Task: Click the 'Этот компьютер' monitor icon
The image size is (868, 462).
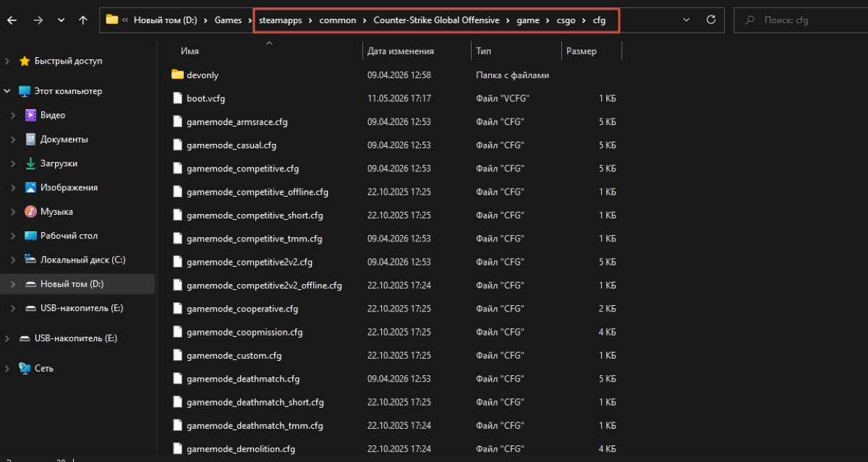Action: [25, 91]
